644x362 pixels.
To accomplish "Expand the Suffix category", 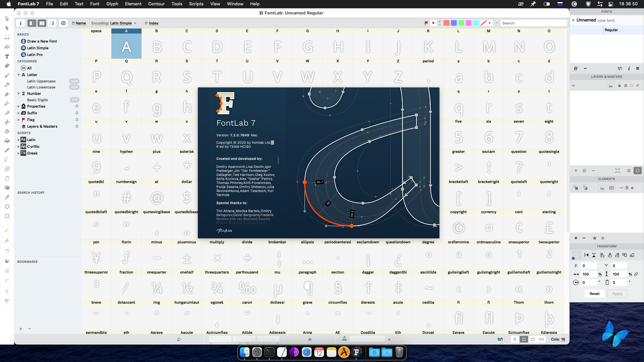I will pyautogui.click(x=19, y=113).
